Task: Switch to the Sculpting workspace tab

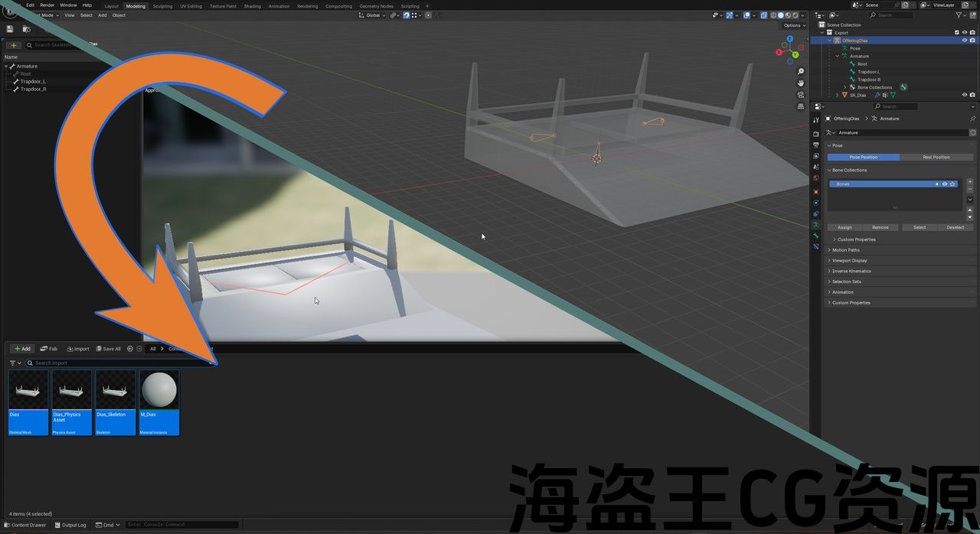Action: click(162, 6)
